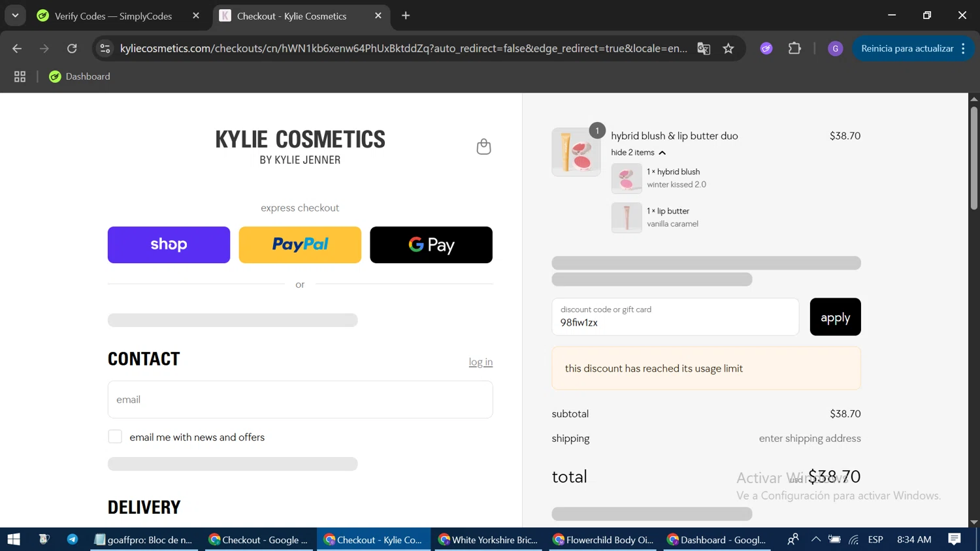Open the apps grid in bookmarks bar

[x=20, y=76]
